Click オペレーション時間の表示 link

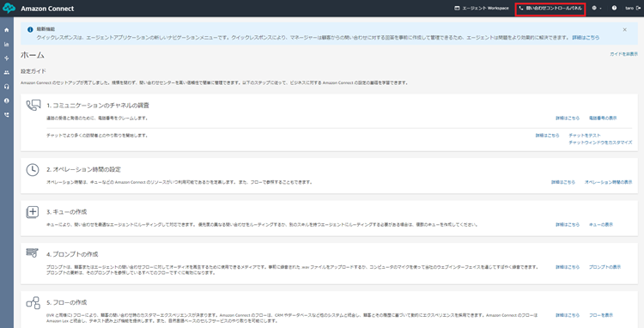(608, 182)
